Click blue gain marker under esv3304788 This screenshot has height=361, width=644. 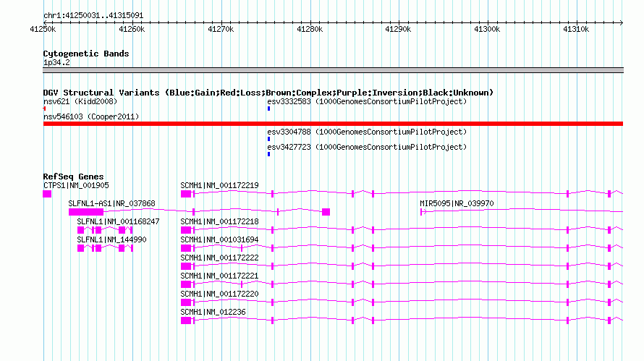(268, 139)
